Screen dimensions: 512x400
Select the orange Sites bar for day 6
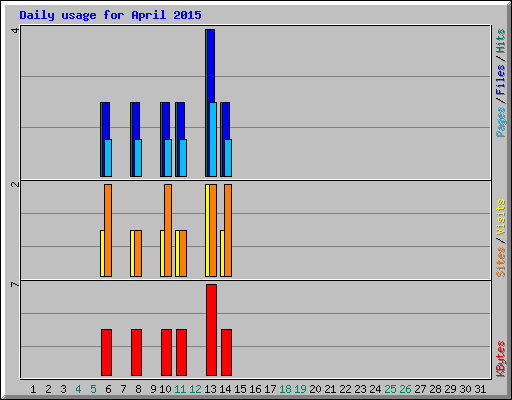108,230
